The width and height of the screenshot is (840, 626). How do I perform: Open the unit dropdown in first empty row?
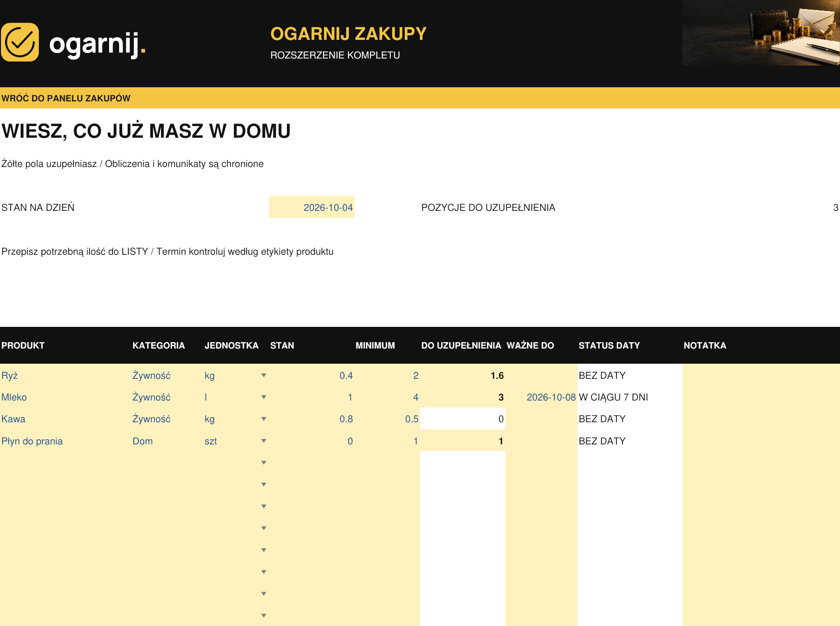(264, 463)
